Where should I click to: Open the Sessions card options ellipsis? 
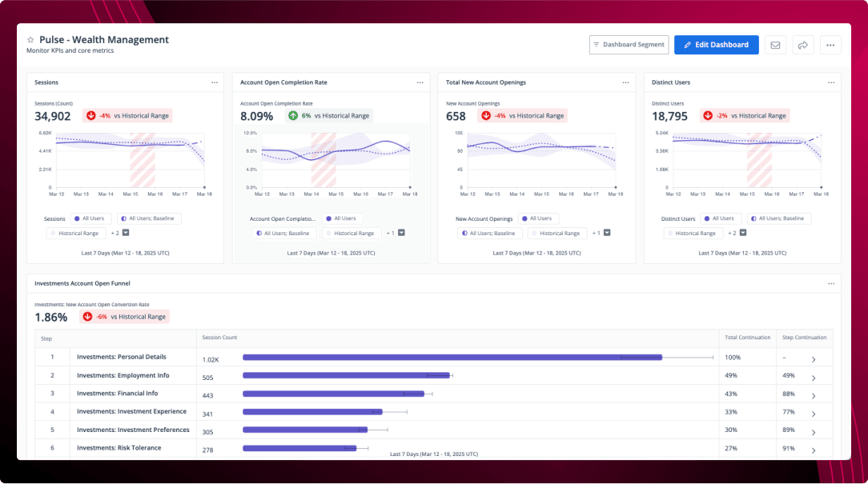pos(214,82)
